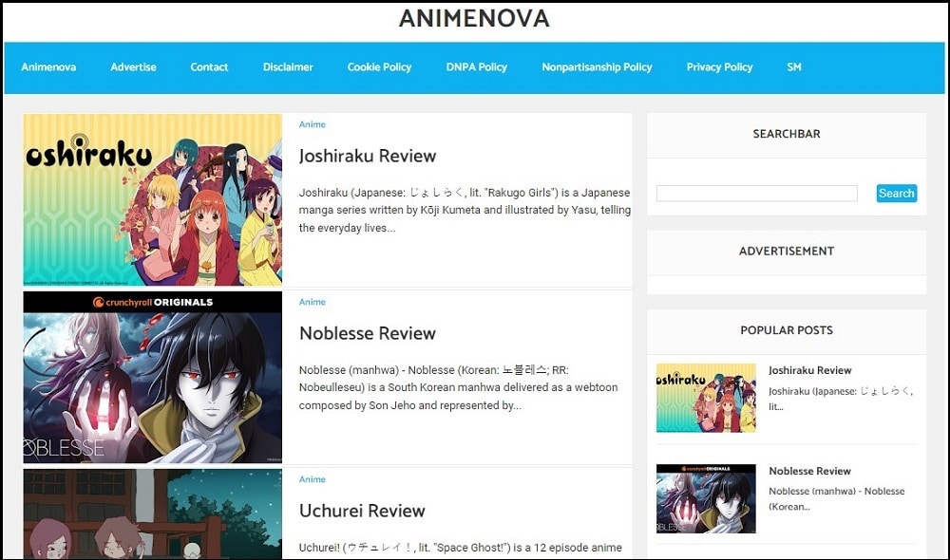Open the large Noblesse article thumbnail
The height and width of the screenshot is (560, 950).
pyautogui.click(x=153, y=378)
